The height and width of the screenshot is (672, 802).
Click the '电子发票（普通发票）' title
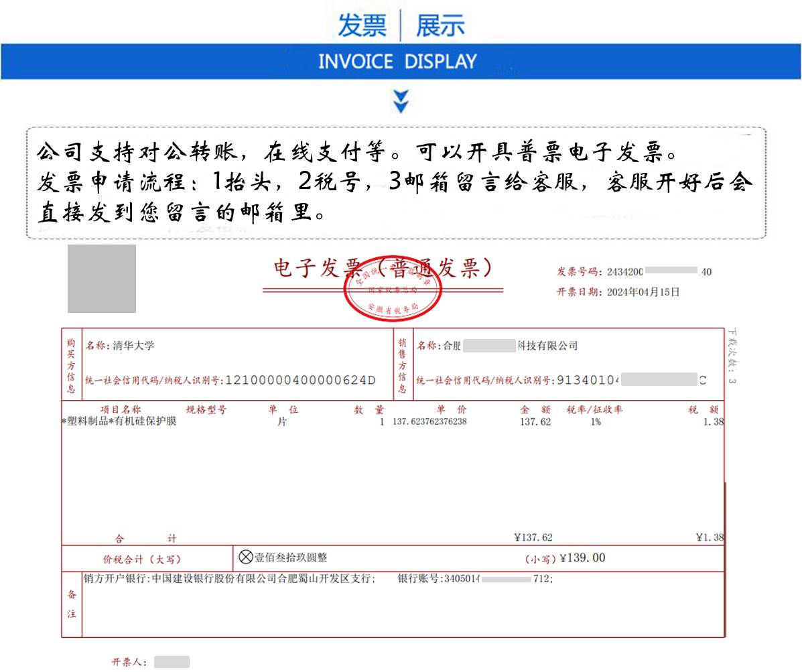(x=383, y=268)
